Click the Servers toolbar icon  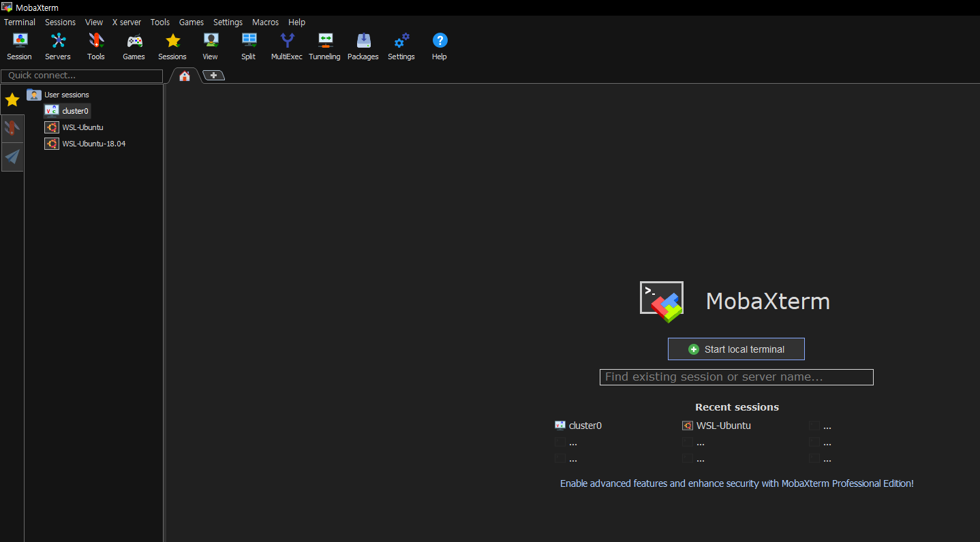(x=58, y=40)
